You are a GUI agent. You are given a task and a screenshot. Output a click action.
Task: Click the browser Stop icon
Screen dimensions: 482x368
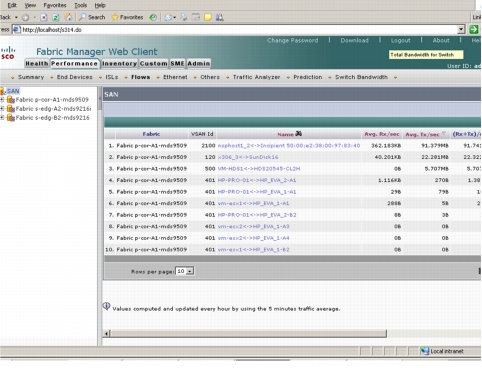(x=44, y=17)
